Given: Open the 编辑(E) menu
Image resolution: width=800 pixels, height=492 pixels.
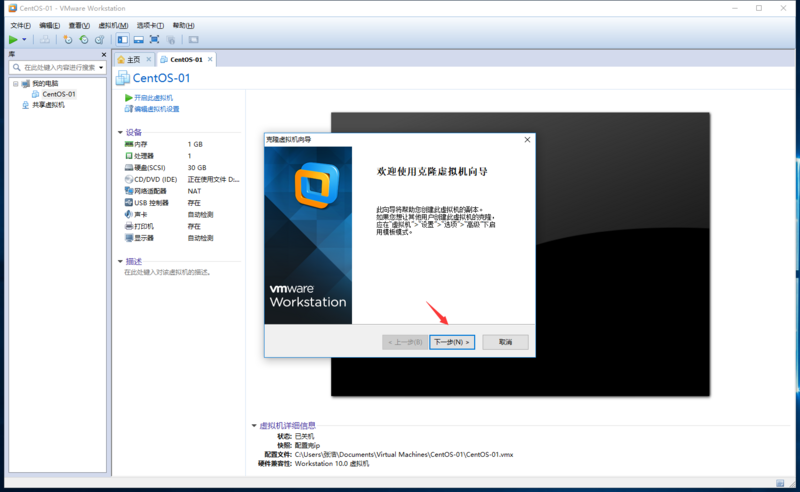Looking at the screenshot, I should point(49,25).
